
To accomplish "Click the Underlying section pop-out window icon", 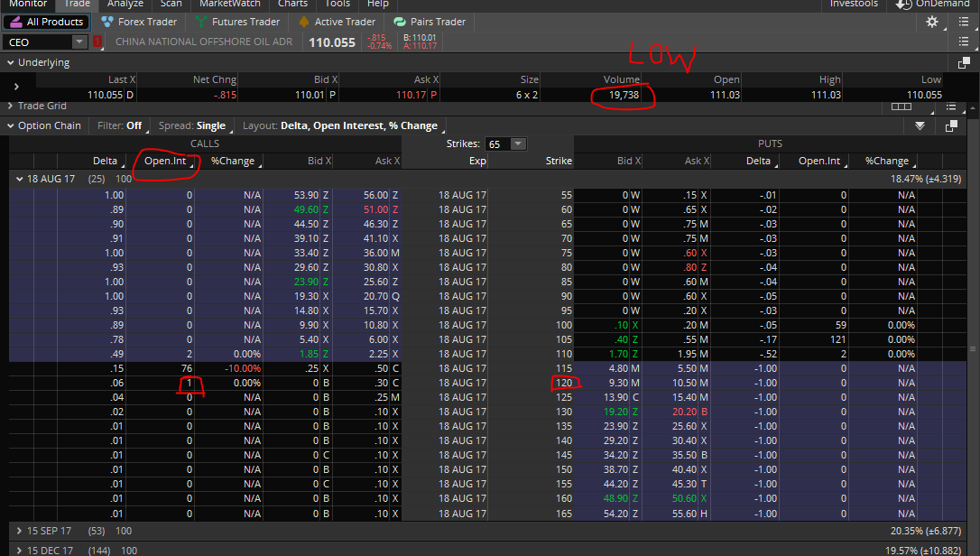I will coord(964,63).
